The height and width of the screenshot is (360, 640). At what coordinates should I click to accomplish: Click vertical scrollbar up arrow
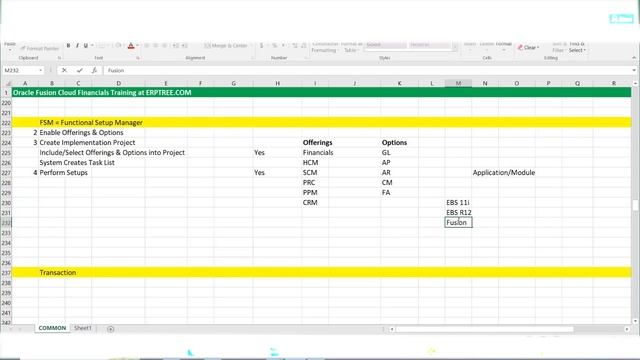pyautogui.click(x=635, y=83)
